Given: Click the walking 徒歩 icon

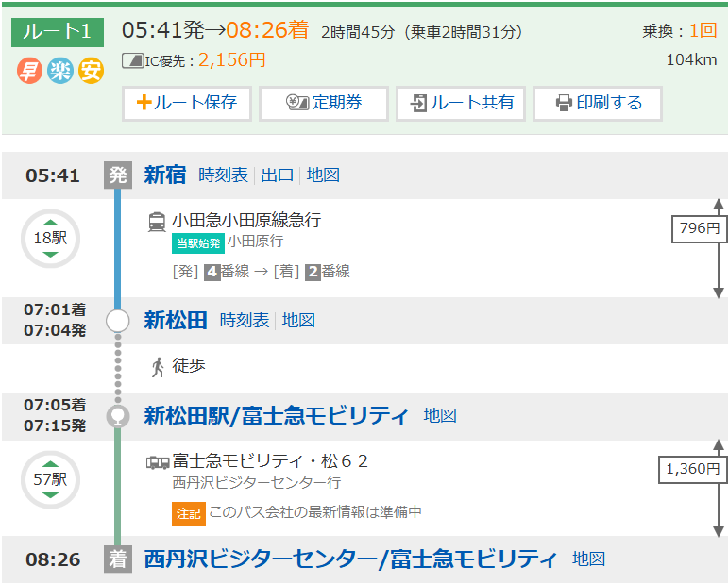Looking at the screenshot, I should [158, 367].
